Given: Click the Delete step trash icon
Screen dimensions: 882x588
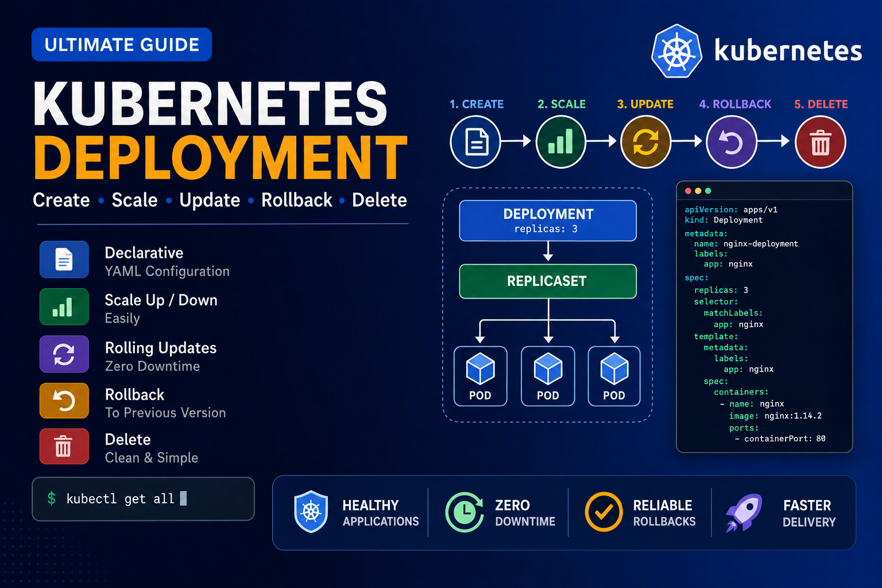Looking at the screenshot, I should (x=821, y=142).
